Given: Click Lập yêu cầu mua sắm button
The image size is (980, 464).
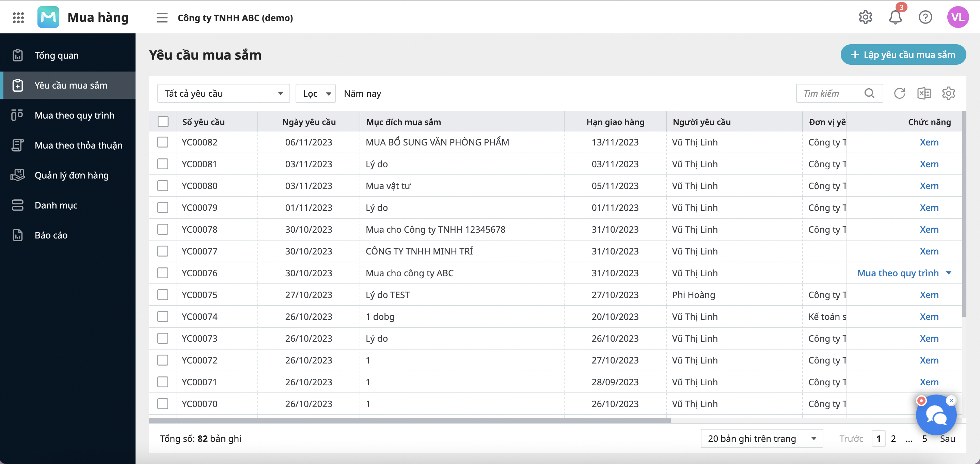Looking at the screenshot, I should tap(903, 55).
